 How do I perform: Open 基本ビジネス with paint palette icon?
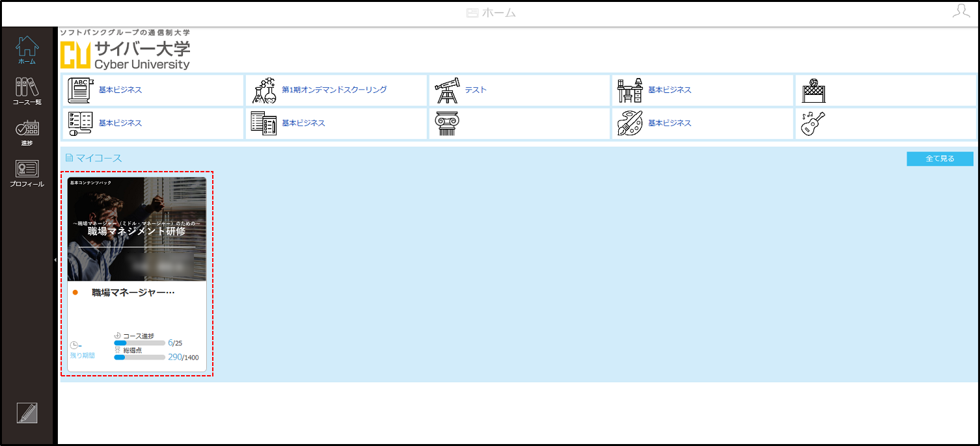coord(670,123)
